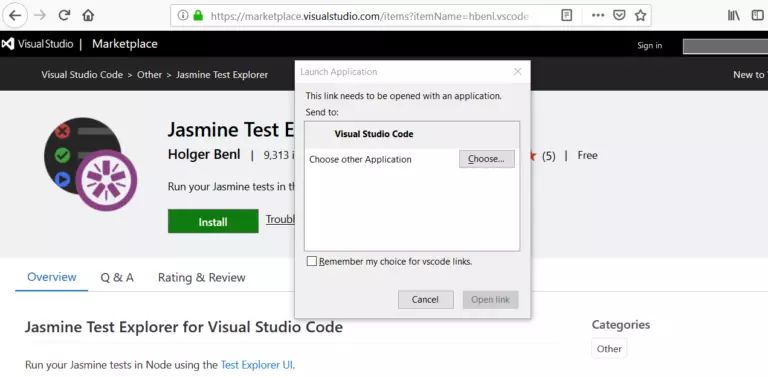Screen dimensions: 768x377
Task: Open Holger Benl publisher link
Action: point(204,155)
